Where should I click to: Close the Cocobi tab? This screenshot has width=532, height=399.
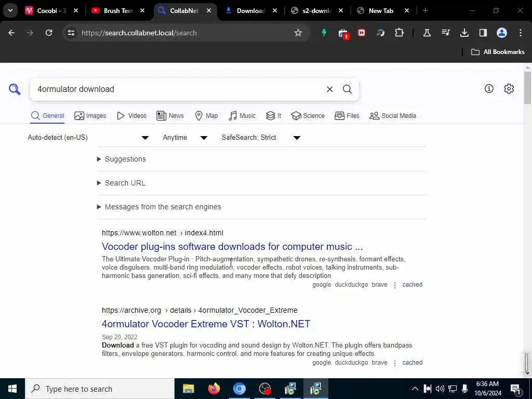[x=76, y=10]
